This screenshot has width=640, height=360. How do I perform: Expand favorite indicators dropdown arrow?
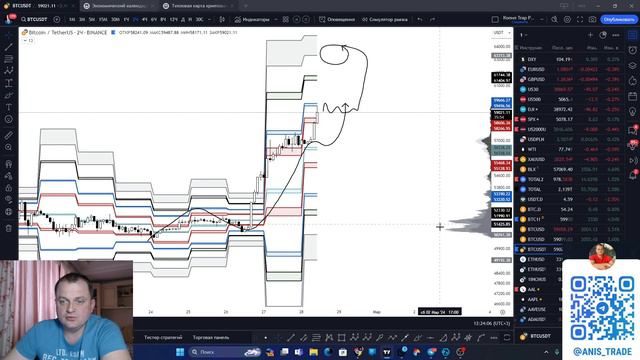[276, 19]
